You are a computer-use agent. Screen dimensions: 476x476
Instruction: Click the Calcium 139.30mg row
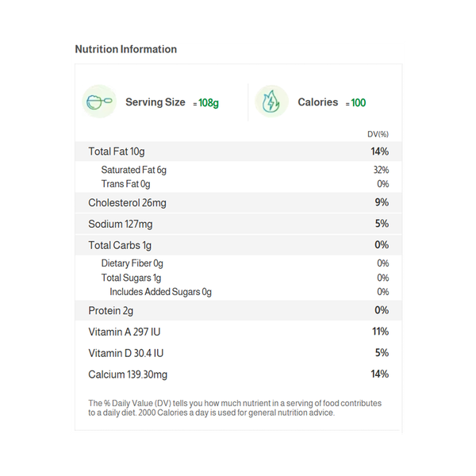tap(238, 374)
